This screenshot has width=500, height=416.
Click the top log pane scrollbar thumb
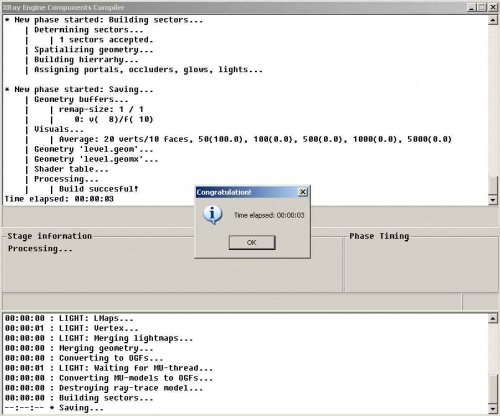(x=493, y=184)
